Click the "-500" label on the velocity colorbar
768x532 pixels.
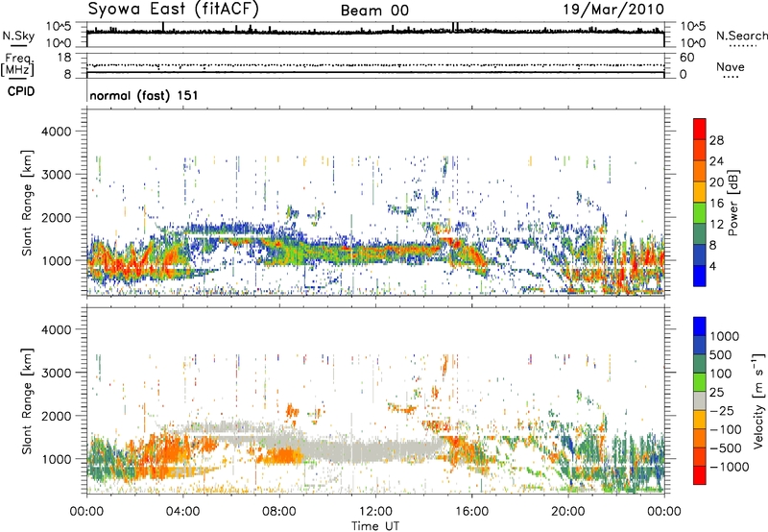tap(725, 448)
